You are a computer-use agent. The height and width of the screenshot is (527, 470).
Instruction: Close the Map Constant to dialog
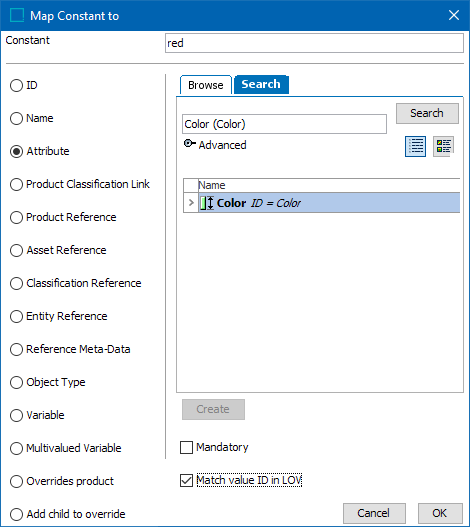454,15
